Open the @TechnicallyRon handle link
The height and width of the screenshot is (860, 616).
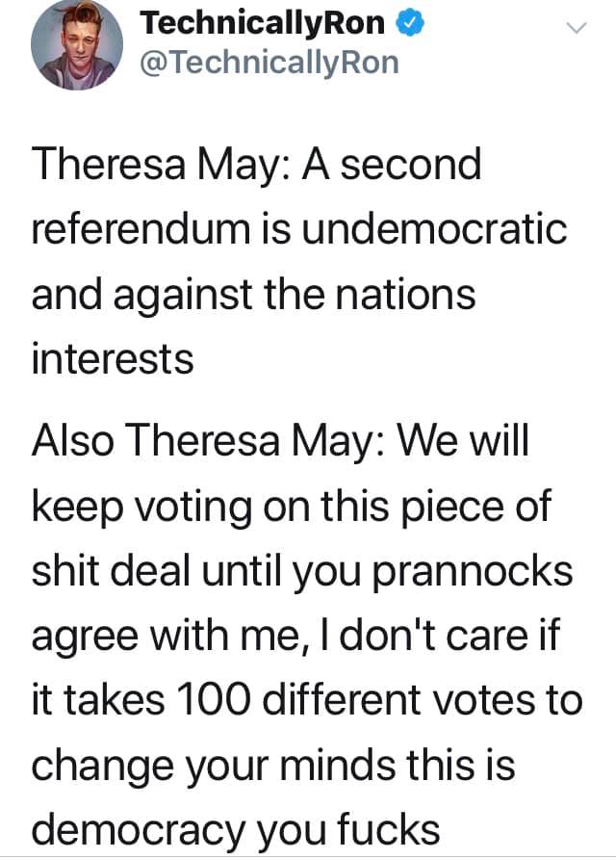[x=269, y=63]
